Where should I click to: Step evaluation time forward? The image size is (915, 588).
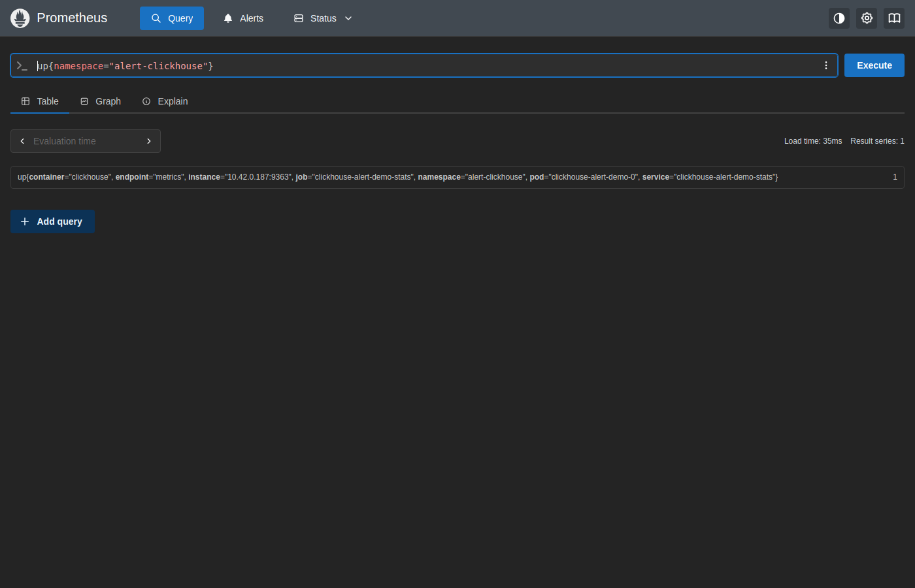(x=149, y=141)
